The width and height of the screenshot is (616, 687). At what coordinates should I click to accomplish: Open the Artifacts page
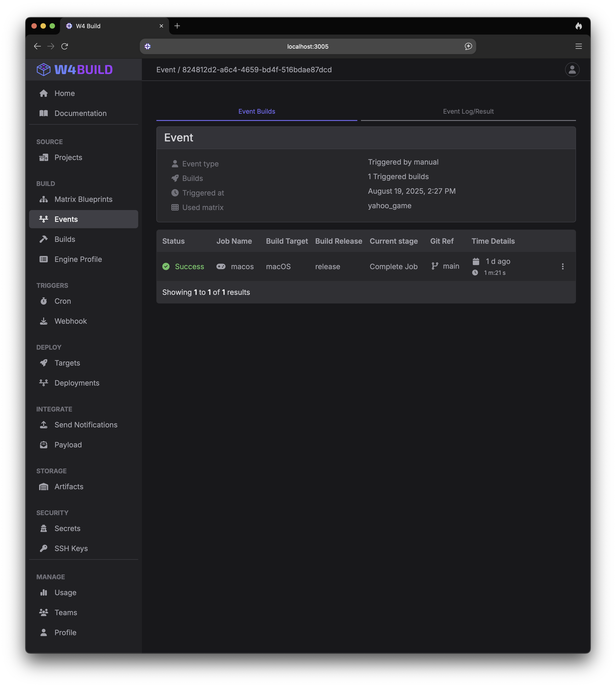tap(84, 486)
